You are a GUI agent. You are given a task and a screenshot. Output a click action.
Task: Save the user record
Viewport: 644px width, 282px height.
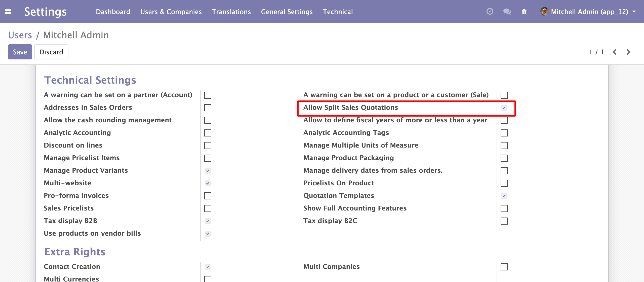pos(20,52)
